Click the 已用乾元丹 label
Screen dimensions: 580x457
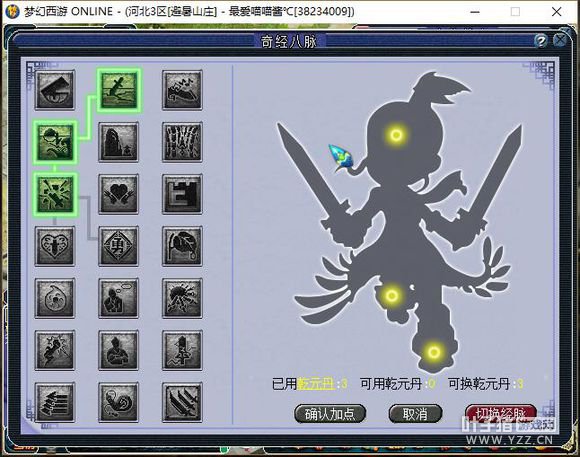point(303,384)
